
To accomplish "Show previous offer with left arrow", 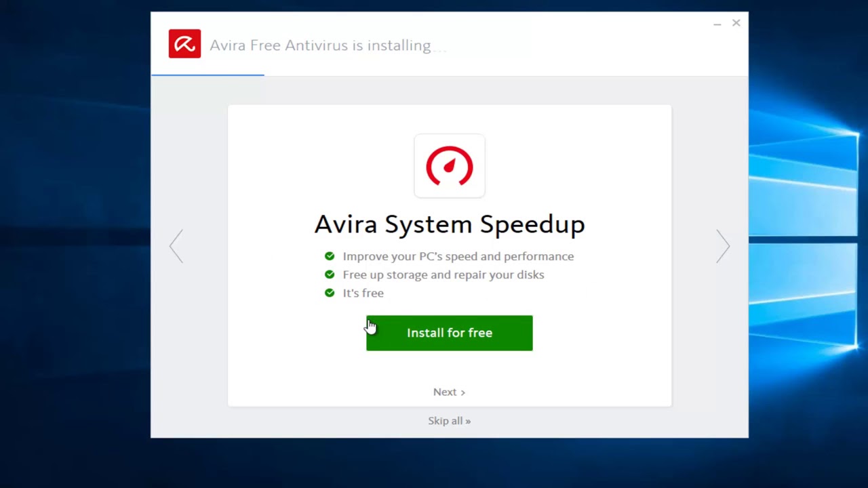I will 176,245.
